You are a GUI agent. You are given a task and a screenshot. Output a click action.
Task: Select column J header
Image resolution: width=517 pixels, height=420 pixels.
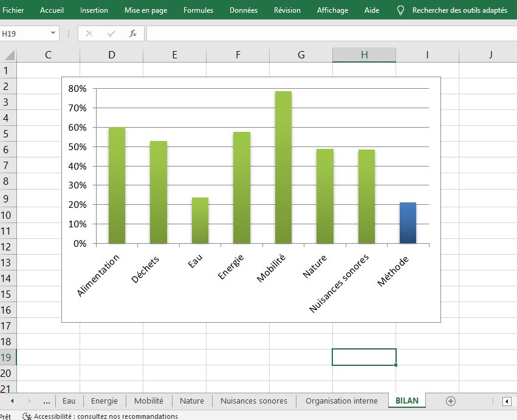coord(488,55)
